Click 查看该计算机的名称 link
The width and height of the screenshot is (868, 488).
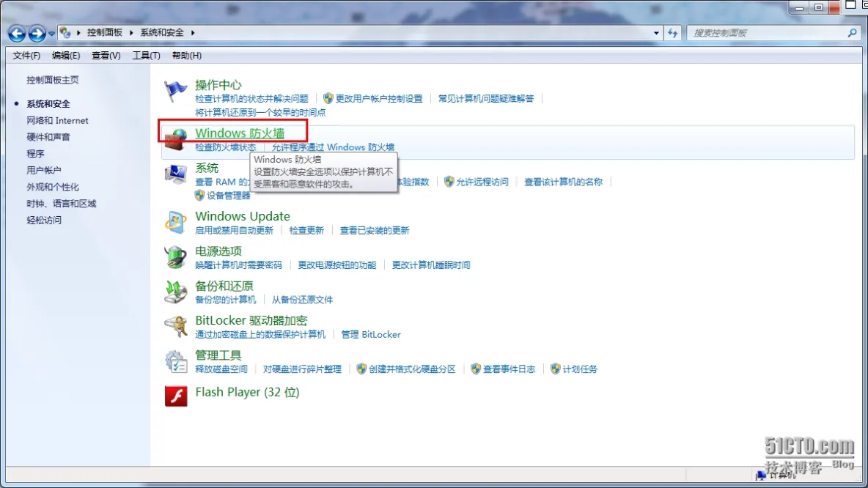tap(563, 182)
